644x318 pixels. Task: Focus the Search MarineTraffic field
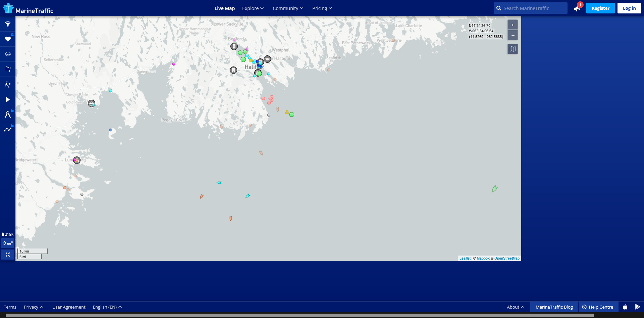click(x=531, y=8)
